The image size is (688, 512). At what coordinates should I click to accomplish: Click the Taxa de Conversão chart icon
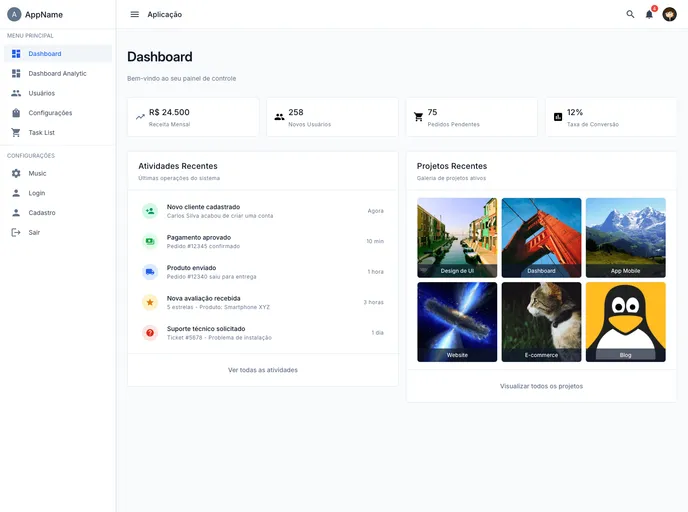point(558,117)
